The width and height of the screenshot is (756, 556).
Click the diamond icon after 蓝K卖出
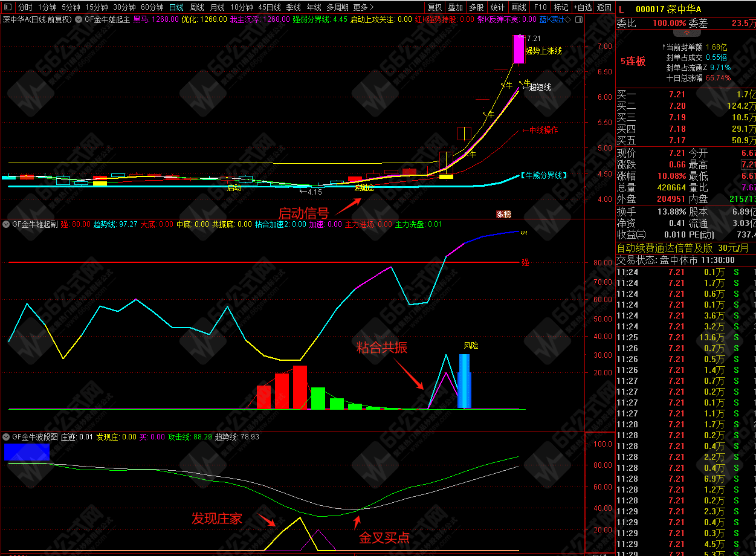point(568,19)
